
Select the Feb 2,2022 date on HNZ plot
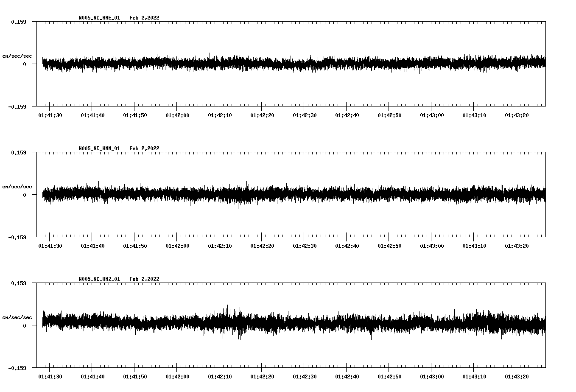click(x=144, y=279)
